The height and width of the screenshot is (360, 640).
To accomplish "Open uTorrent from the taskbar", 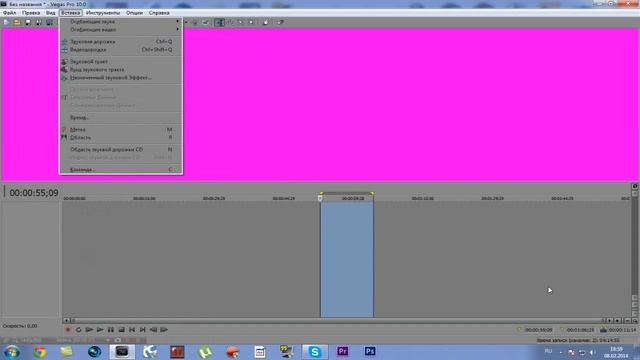I will point(205,352).
